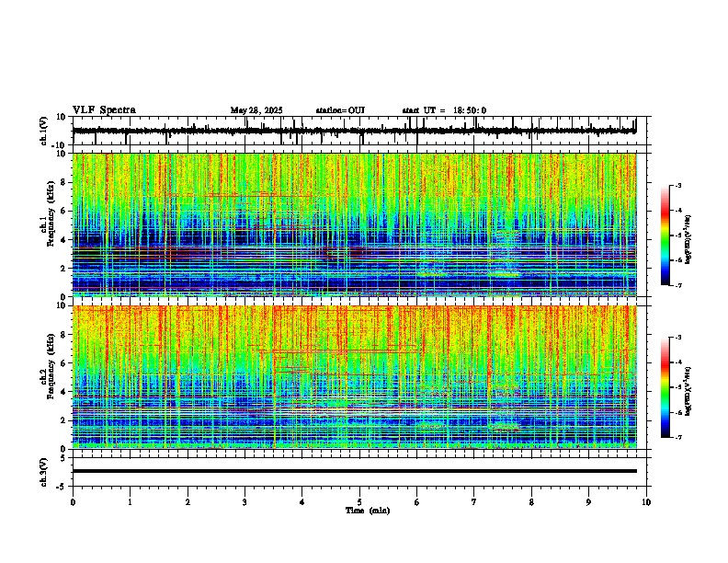The image size is (728, 563).
Task: Click the ch.1 "Frequency (kHz)" axis label
Action: (51, 214)
